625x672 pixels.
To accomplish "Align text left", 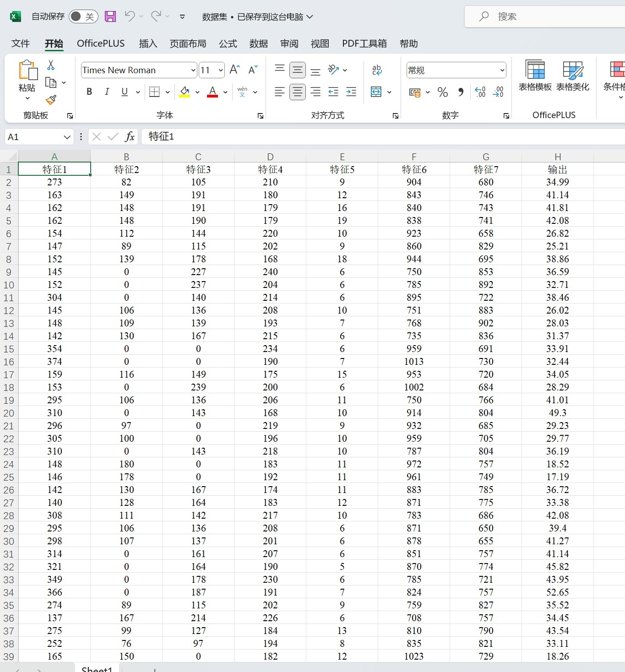I will pos(280,92).
